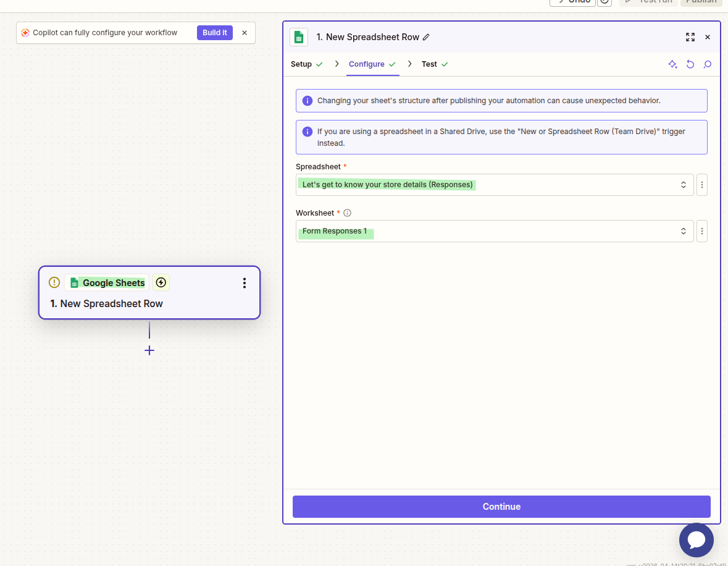Open the Worksheet dropdown

tap(494, 231)
